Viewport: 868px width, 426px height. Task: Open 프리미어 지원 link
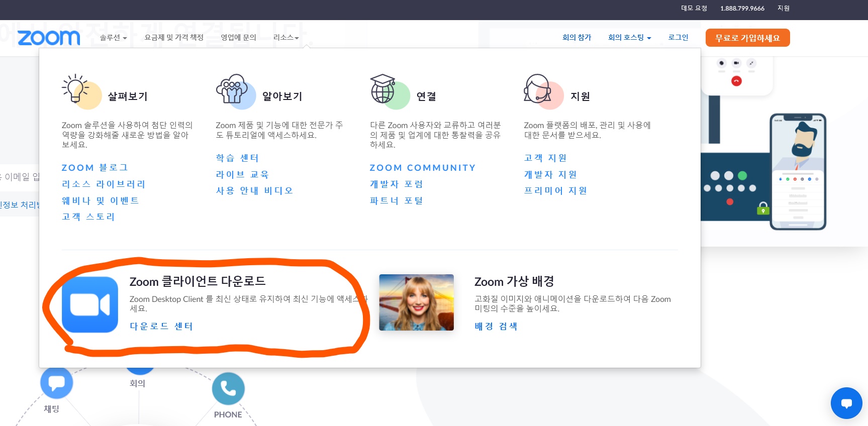555,190
